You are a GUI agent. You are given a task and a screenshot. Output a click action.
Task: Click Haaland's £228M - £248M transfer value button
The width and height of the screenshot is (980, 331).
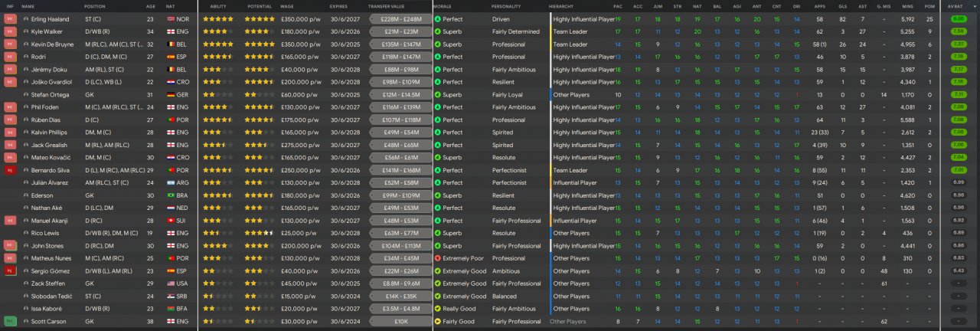point(400,19)
